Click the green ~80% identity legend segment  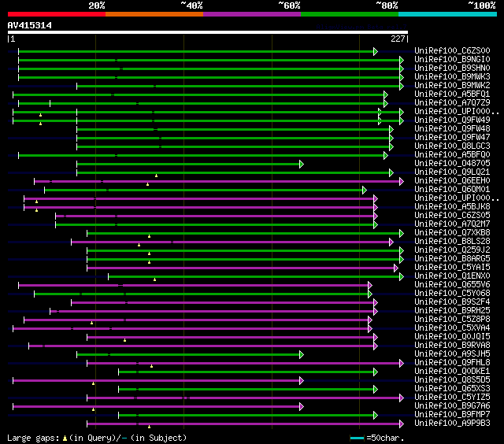(x=350, y=14)
